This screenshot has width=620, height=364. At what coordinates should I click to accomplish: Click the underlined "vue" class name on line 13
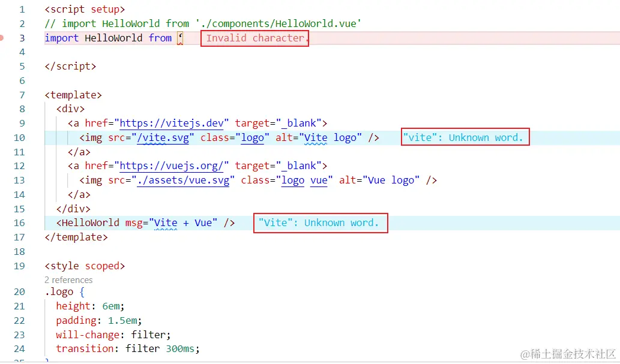point(319,181)
